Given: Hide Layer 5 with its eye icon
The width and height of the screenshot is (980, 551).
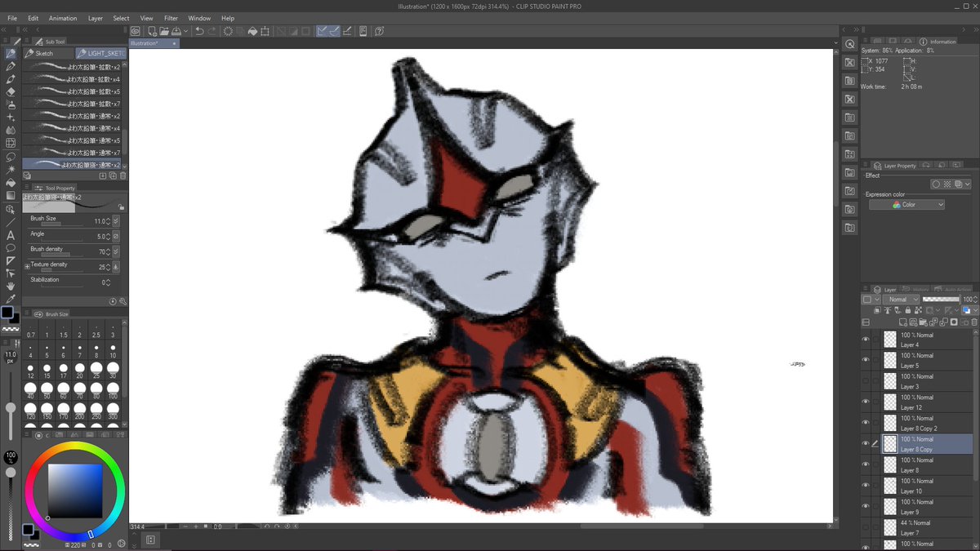Looking at the screenshot, I should (866, 360).
